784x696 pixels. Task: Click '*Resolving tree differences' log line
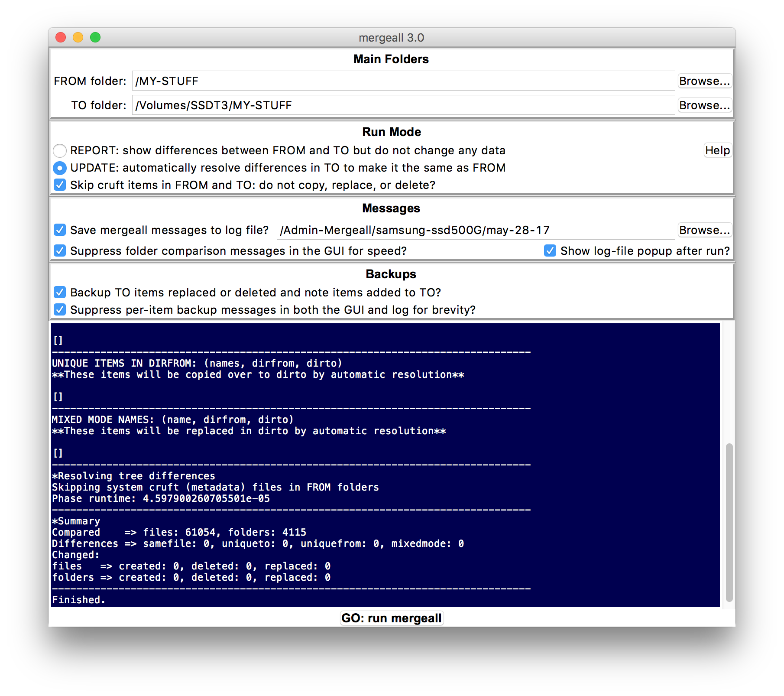[x=133, y=476]
